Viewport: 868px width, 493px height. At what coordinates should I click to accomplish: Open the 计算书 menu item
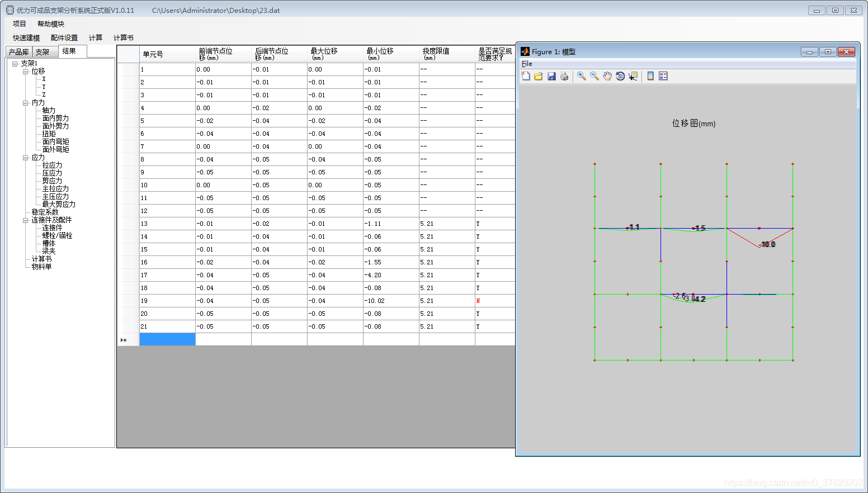coord(124,38)
